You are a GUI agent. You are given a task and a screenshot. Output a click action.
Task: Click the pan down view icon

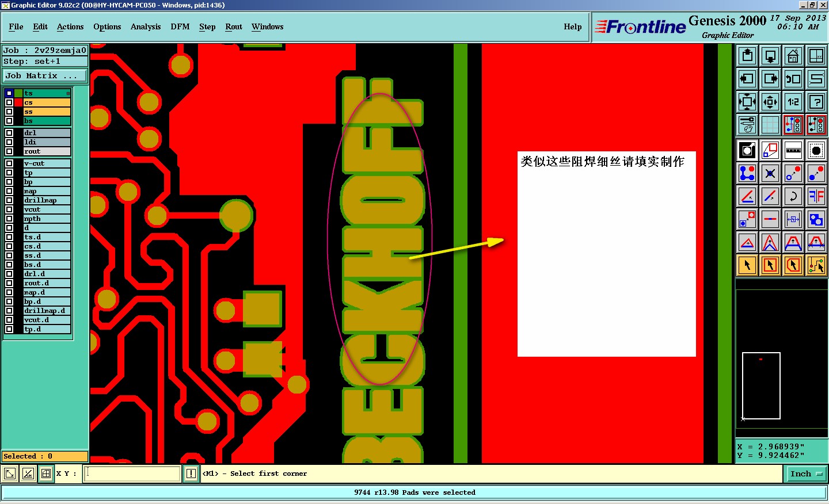pyautogui.click(x=770, y=56)
